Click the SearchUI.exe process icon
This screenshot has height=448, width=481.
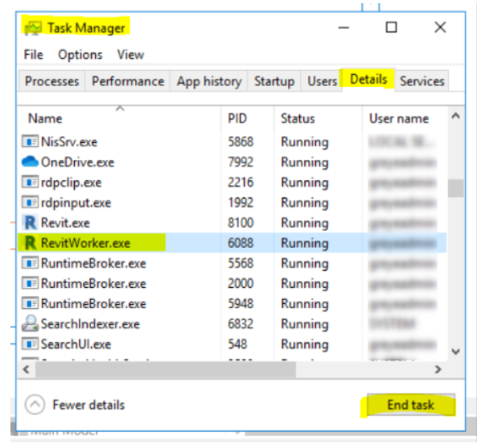[30, 344]
